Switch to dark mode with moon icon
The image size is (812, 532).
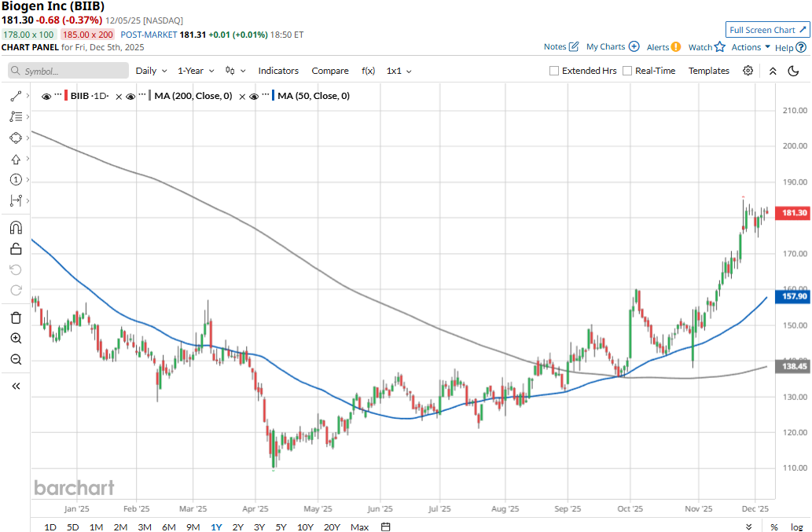coord(793,71)
